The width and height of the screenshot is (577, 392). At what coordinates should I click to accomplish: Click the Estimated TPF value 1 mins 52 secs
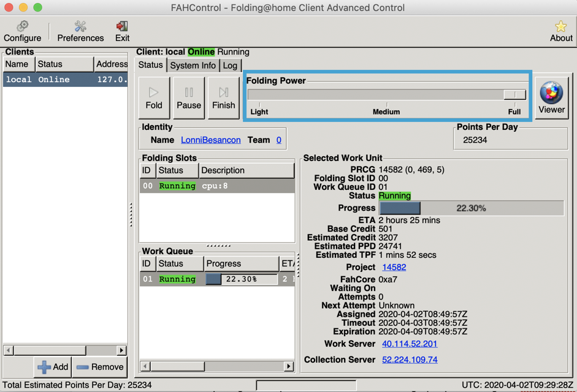407,255
